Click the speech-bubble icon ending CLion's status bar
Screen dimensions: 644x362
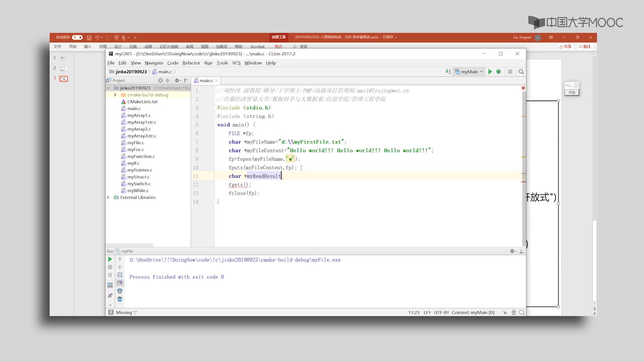(x=522, y=312)
